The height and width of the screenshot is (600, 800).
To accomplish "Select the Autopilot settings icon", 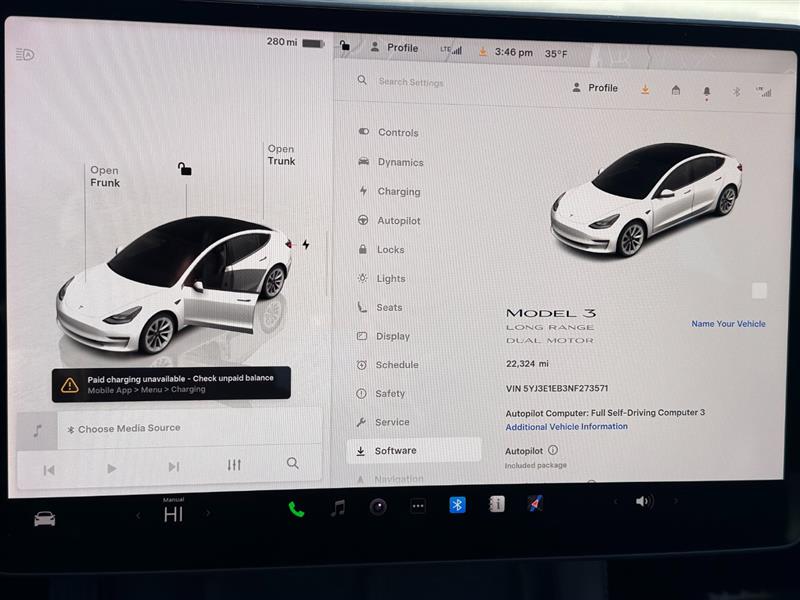I will pyautogui.click(x=363, y=220).
